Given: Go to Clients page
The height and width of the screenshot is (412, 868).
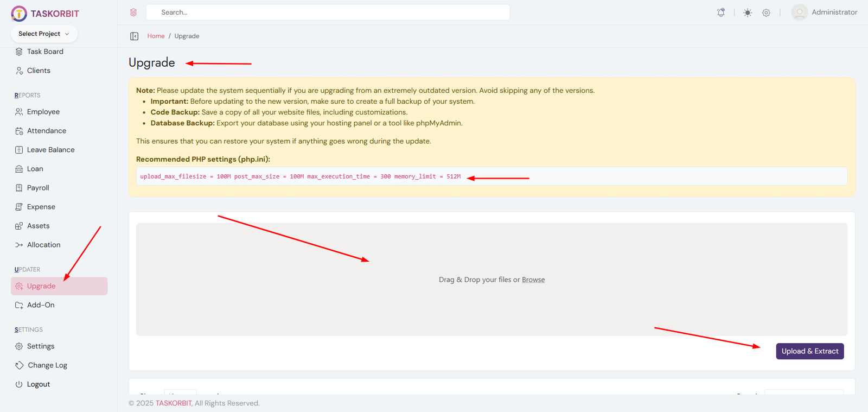Looking at the screenshot, I should coord(39,71).
